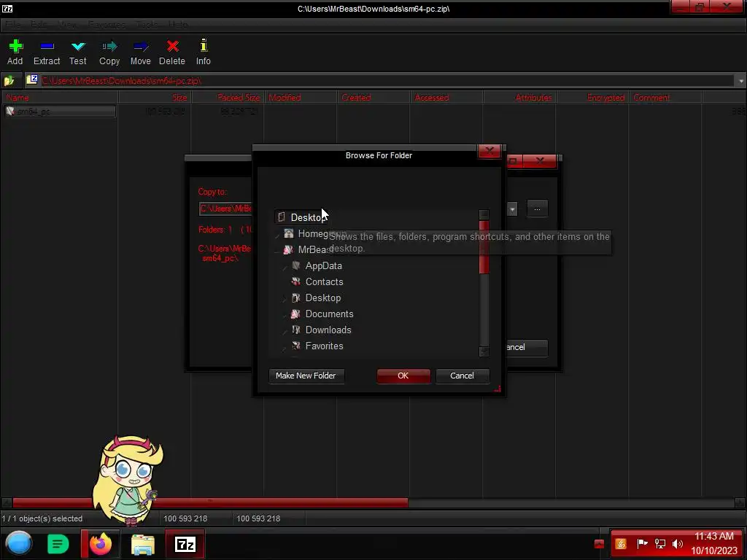Open the View menu
The height and width of the screenshot is (560, 747).
click(x=68, y=25)
